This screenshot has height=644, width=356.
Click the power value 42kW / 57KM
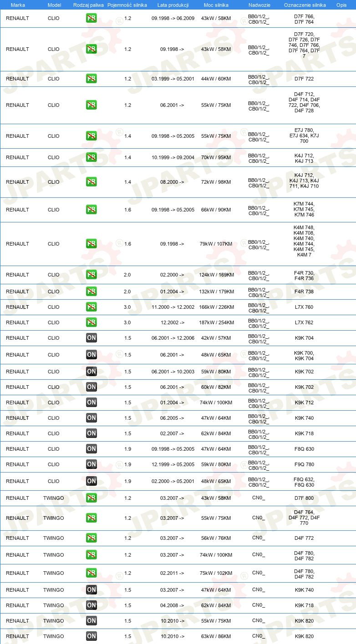point(216,338)
